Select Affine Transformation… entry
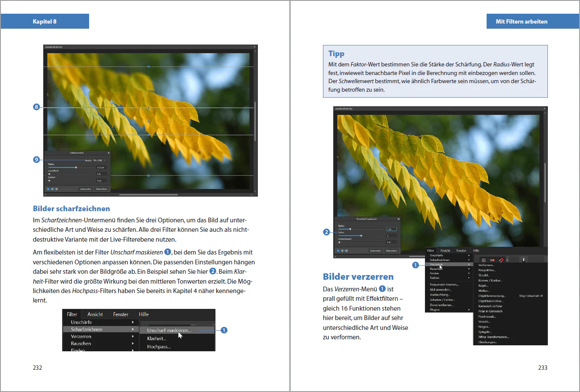Screen dimensions: 580x392 coord(494,337)
